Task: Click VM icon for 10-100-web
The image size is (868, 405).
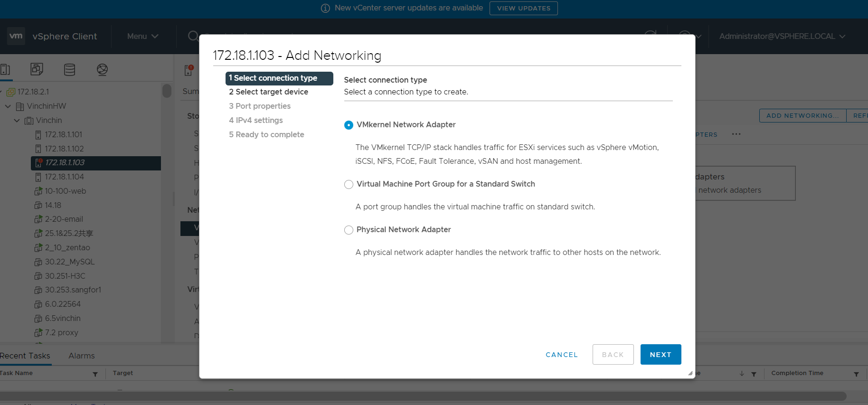Action: (x=38, y=191)
